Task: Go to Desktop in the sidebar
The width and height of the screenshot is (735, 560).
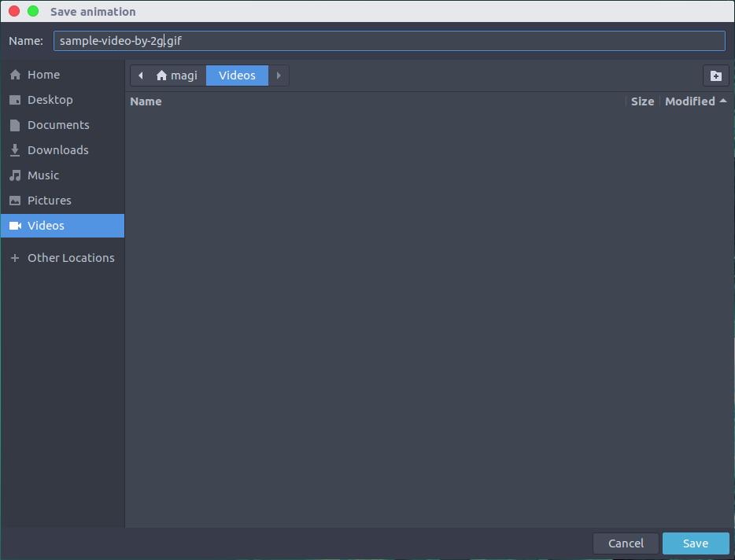Action: tap(62, 100)
